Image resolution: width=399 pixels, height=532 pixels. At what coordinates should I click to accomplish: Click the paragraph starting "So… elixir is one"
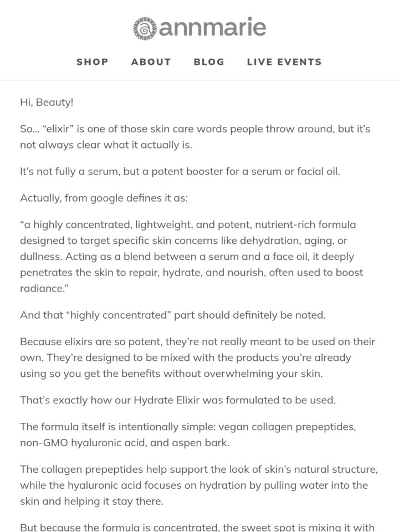coord(195,137)
